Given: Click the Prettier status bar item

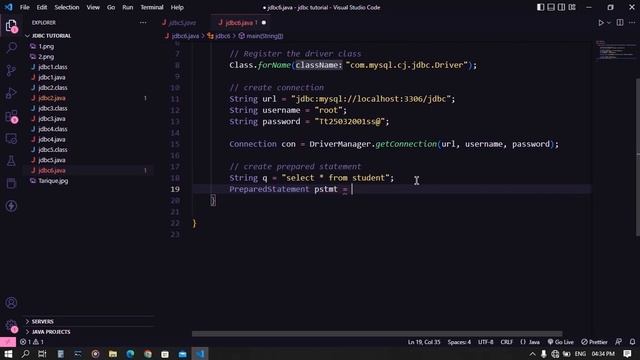Looking at the screenshot, I should pyautogui.click(x=594, y=342).
